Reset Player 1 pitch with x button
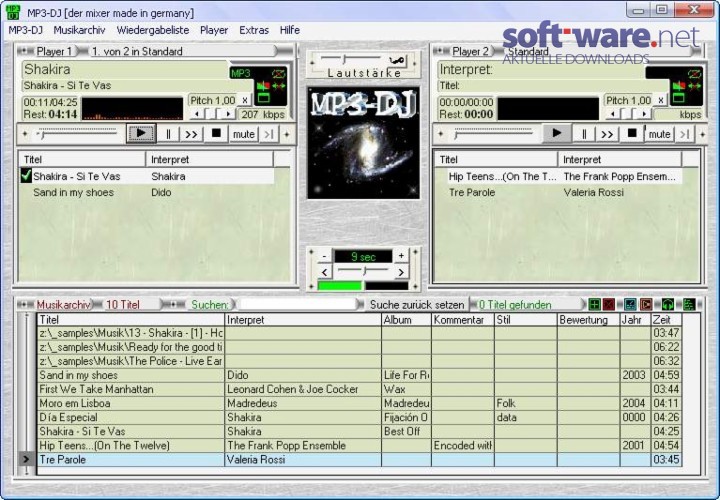This screenshot has width=720, height=500. tap(245, 100)
